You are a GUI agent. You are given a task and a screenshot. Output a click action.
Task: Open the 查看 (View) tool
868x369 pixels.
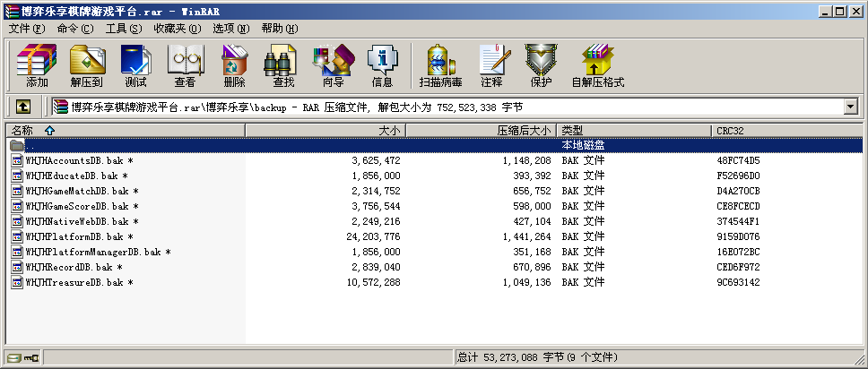click(185, 65)
